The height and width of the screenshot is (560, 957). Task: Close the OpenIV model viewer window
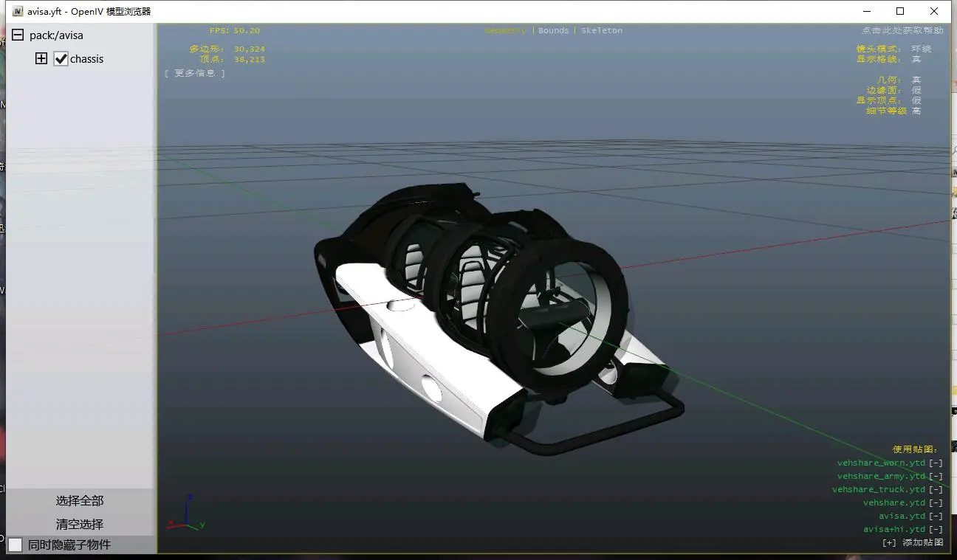[x=934, y=11]
